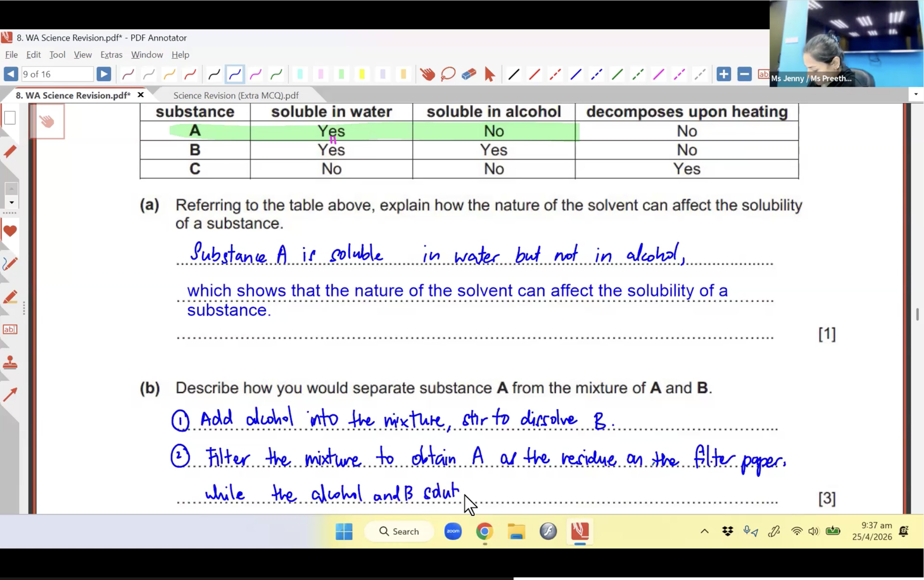Close the WA Science Revision.pdf tab
924x580 pixels.
pyautogui.click(x=140, y=95)
